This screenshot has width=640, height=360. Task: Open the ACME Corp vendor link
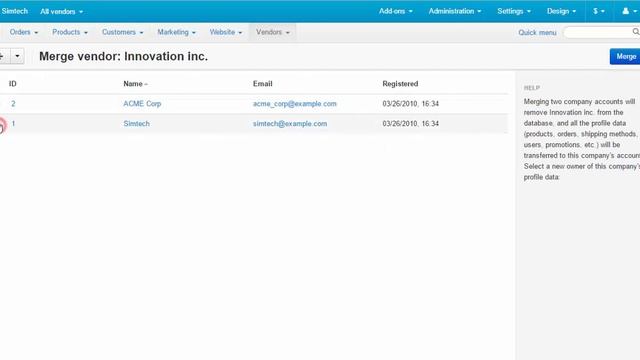tap(142, 104)
